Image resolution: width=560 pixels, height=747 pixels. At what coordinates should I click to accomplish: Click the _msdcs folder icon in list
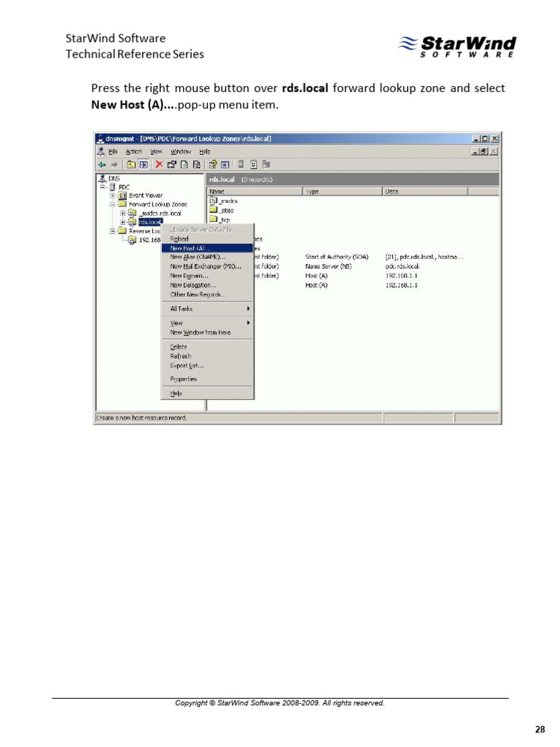point(214,201)
